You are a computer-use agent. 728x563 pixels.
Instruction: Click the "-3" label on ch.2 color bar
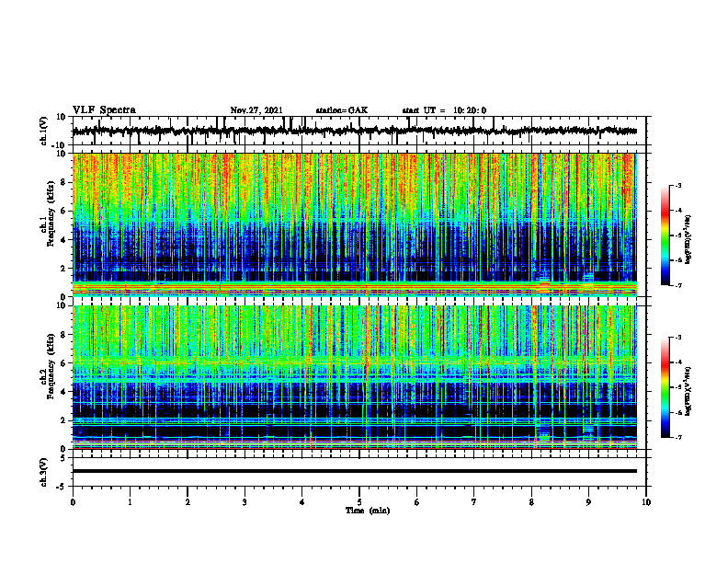[678, 338]
